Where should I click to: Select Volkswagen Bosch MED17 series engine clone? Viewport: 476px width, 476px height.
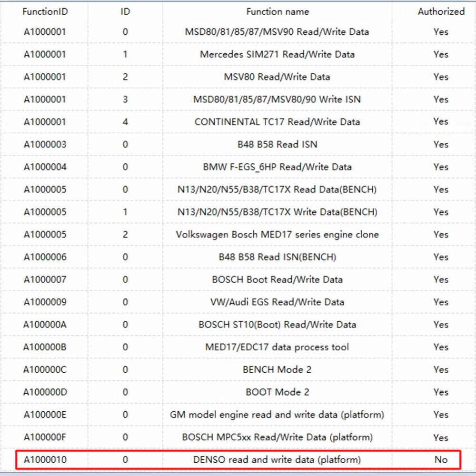(277, 234)
